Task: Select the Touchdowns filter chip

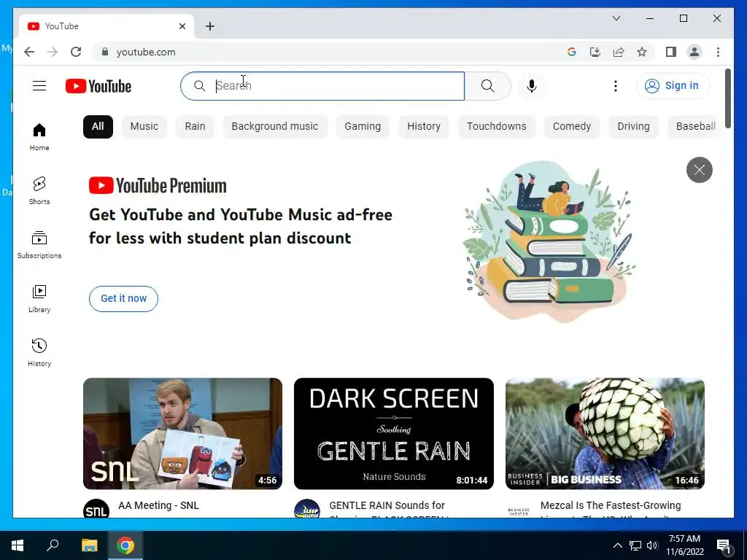Action: (x=496, y=126)
